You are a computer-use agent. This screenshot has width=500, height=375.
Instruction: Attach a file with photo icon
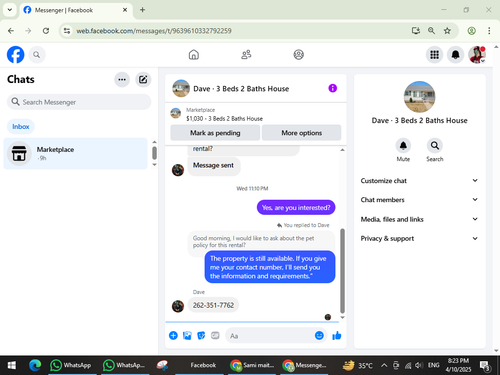pos(187,335)
